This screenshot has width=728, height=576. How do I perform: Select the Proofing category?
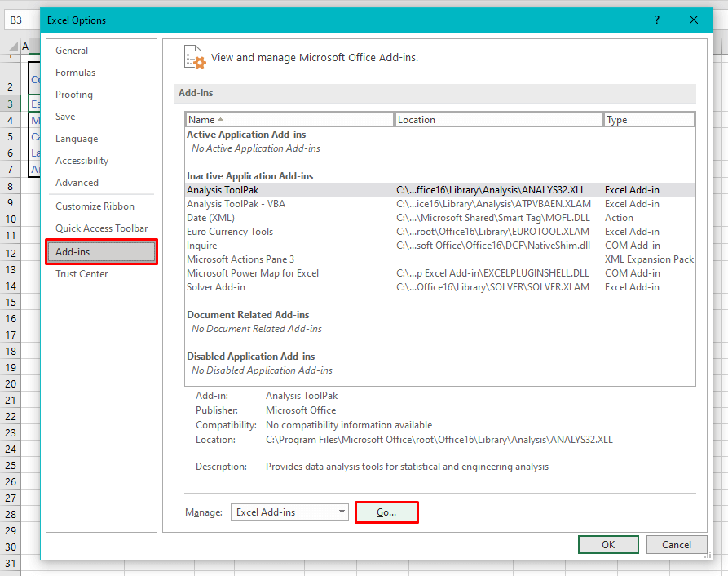click(x=73, y=94)
